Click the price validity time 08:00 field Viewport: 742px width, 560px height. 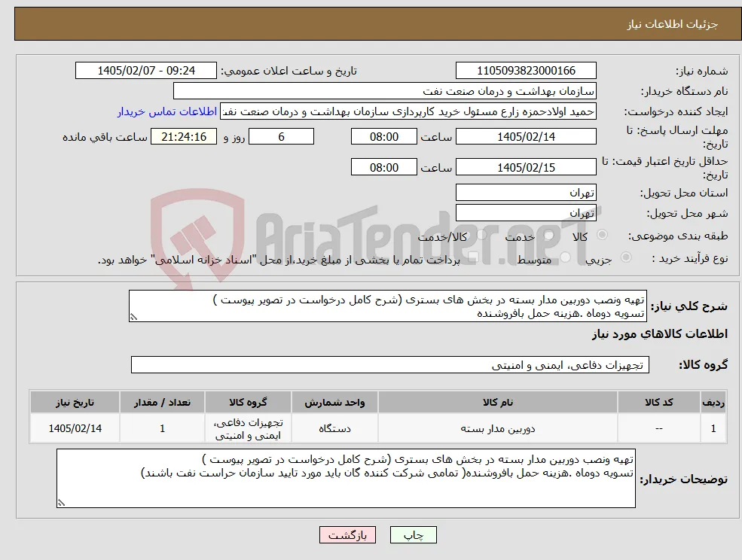pyautogui.click(x=383, y=167)
